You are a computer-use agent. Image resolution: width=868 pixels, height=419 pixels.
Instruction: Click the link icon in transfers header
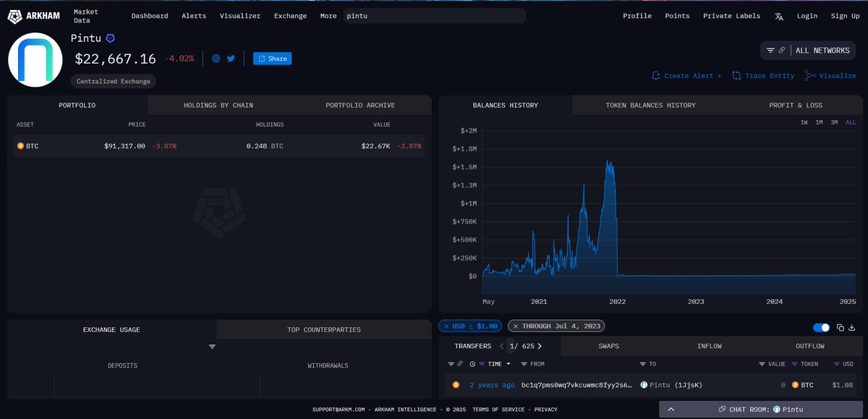tap(460, 364)
